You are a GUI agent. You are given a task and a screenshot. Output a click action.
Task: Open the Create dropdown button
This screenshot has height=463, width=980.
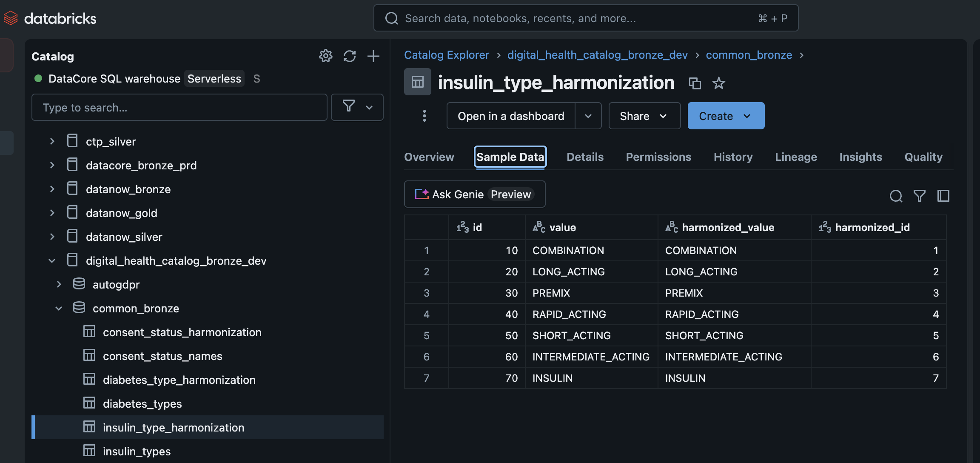pyautogui.click(x=726, y=116)
